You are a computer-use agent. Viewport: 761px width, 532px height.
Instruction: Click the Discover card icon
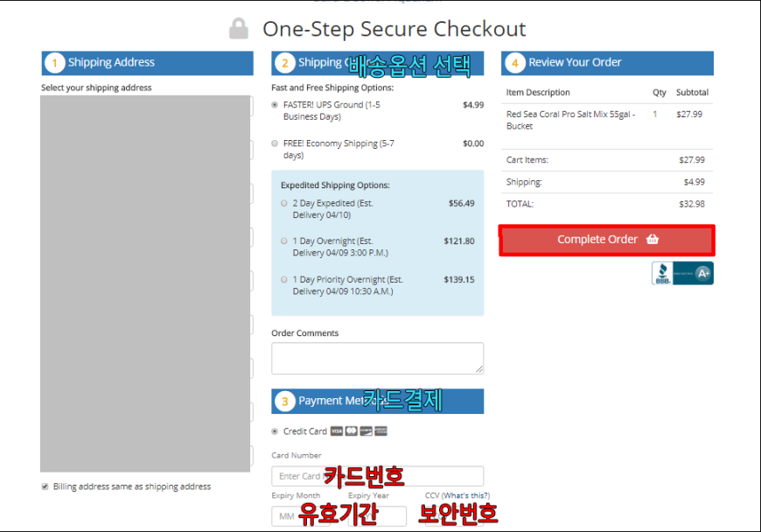[x=366, y=431]
